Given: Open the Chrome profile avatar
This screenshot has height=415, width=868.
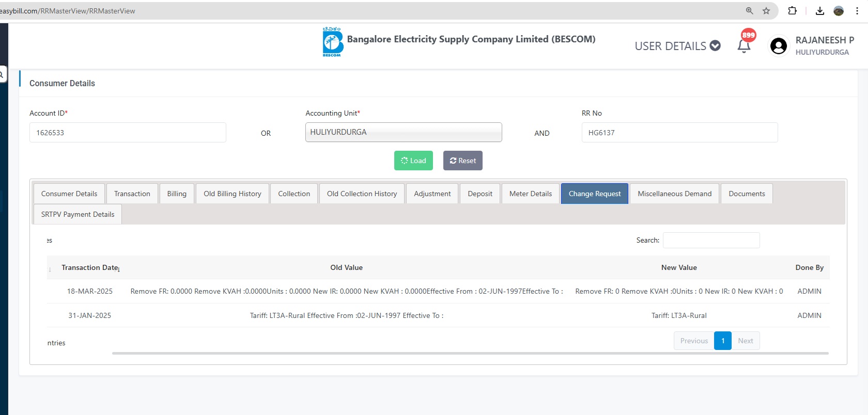Looking at the screenshot, I should point(839,11).
